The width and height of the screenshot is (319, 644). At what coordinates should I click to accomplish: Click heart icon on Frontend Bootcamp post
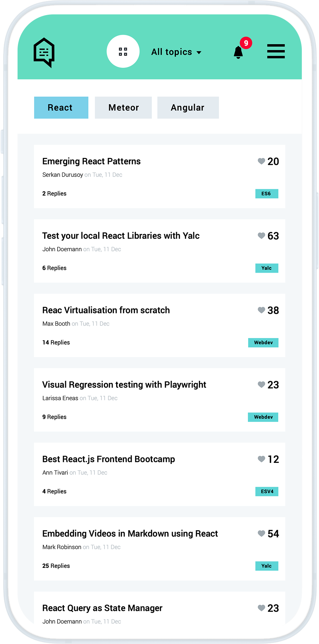261,459
